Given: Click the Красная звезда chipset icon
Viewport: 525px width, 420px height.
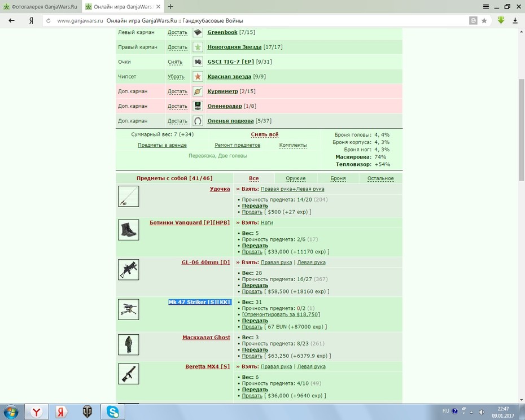Looking at the screenshot, I should pyautogui.click(x=198, y=77).
